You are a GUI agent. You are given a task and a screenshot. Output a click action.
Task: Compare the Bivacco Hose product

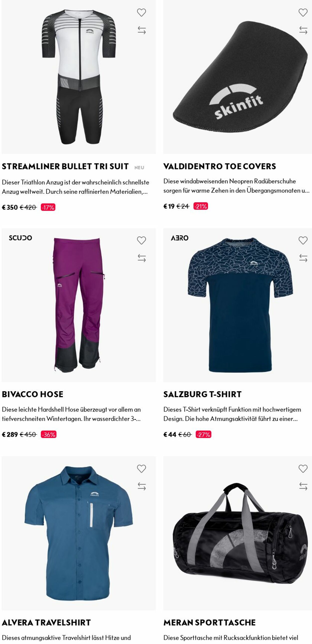point(142,258)
